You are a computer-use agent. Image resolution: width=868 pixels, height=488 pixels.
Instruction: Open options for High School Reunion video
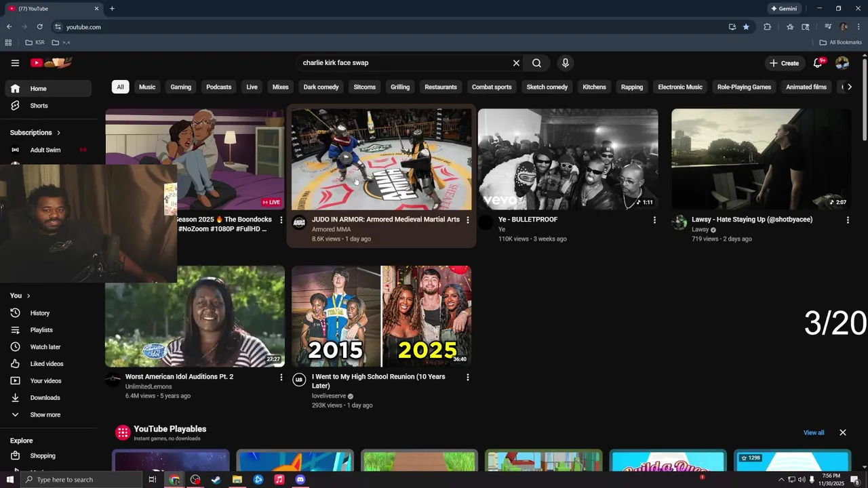pos(467,377)
